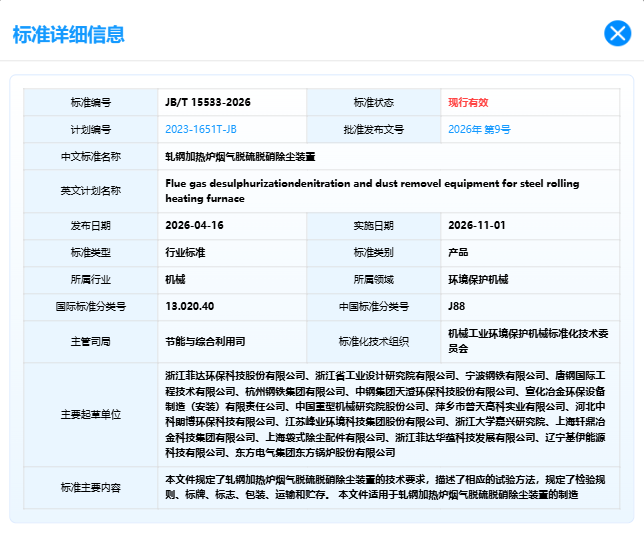Open approval announcement 2026年 第9号 link

point(479,129)
